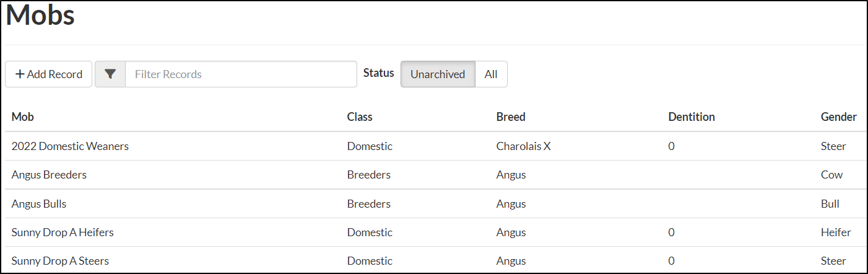This screenshot has height=274, width=868.
Task: Open the Sunny Drop A Heifers row
Action: (63, 232)
